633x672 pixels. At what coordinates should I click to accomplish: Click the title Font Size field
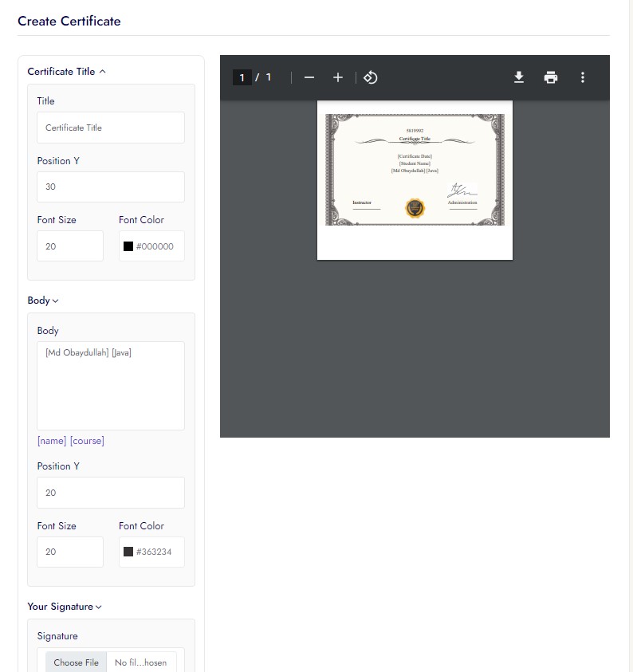pos(70,246)
